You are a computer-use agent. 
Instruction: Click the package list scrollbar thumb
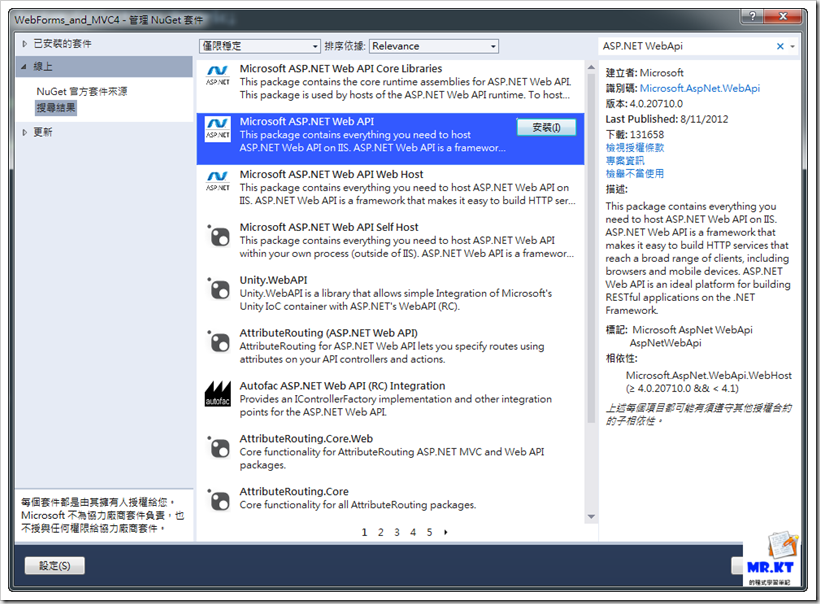tap(591, 248)
